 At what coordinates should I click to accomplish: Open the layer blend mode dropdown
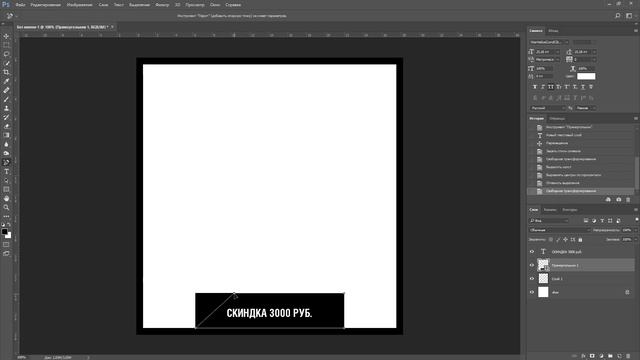pyautogui.click(x=559, y=230)
